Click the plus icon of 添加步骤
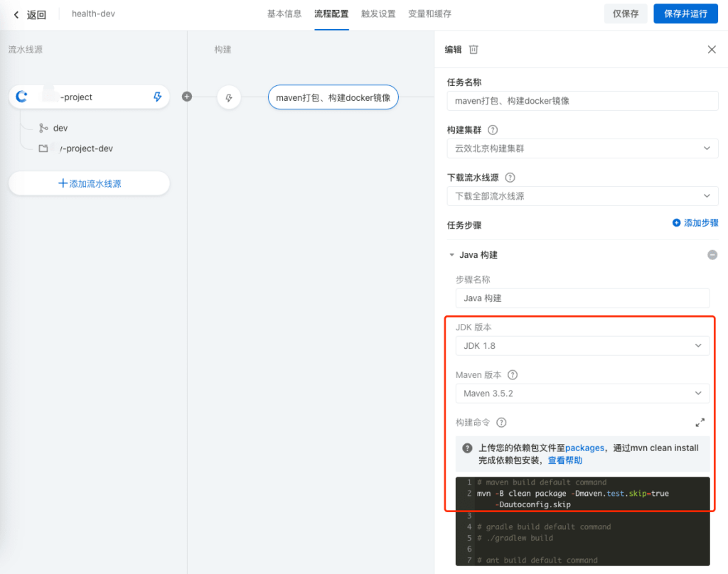 coord(677,223)
